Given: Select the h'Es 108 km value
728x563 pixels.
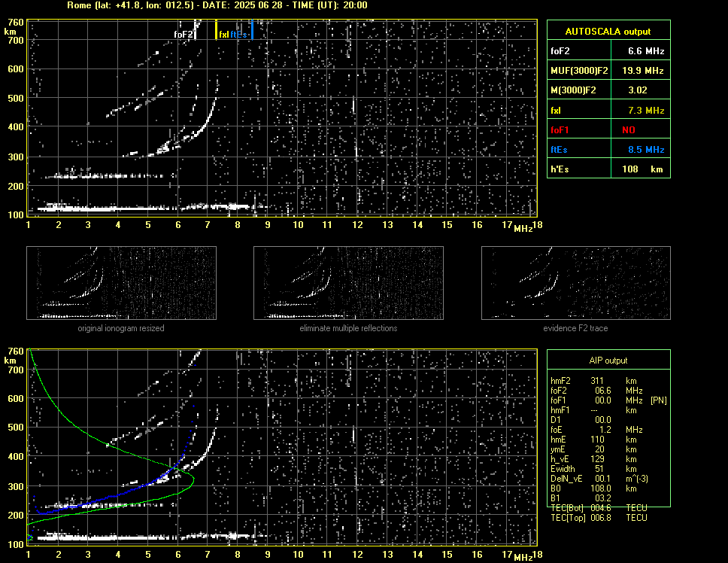Looking at the screenshot, I should point(642,169).
